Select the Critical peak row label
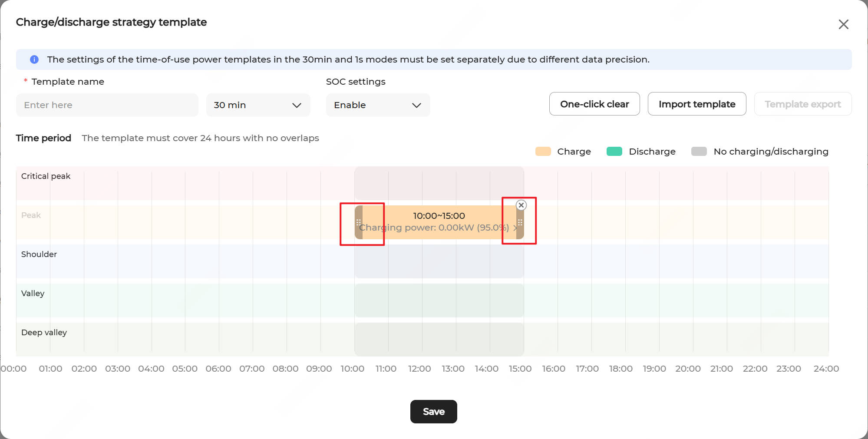The height and width of the screenshot is (439, 868). pos(46,176)
